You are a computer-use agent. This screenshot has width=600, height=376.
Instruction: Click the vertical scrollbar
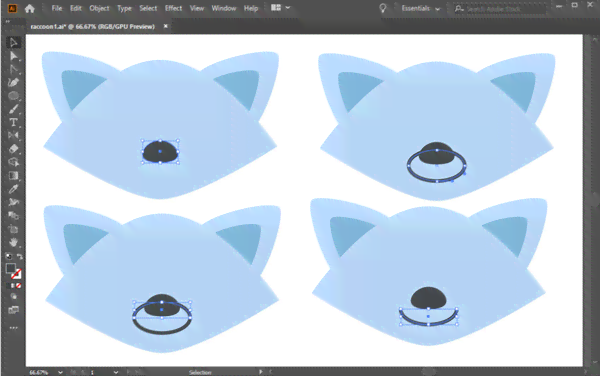click(594, 200)
